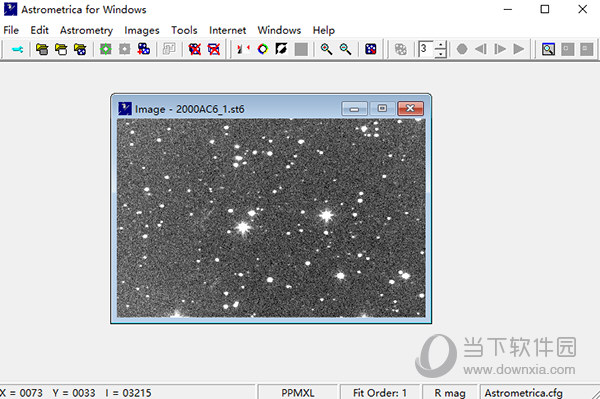The width and height of the screenshot is (600, 399).
Task: Click the colored ring icon
Action: pyautogui.click(x=263, y=49)
